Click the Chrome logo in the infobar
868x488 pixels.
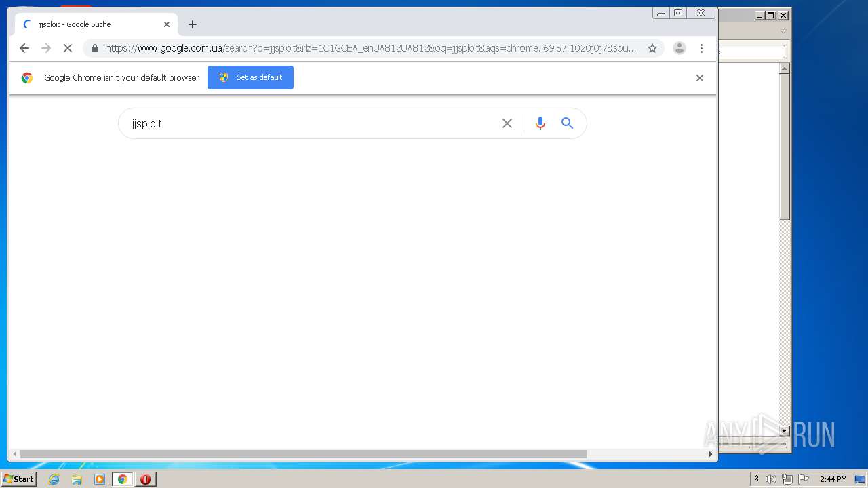26,78
